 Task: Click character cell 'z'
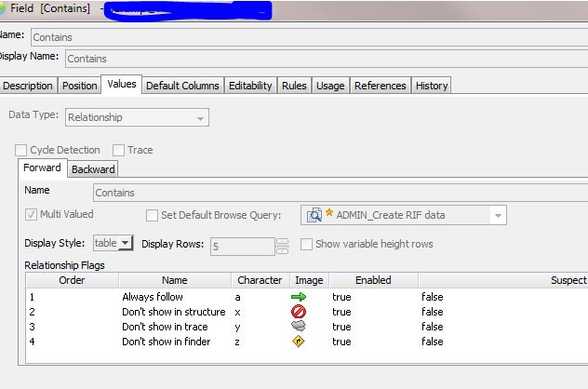point(237,342)
